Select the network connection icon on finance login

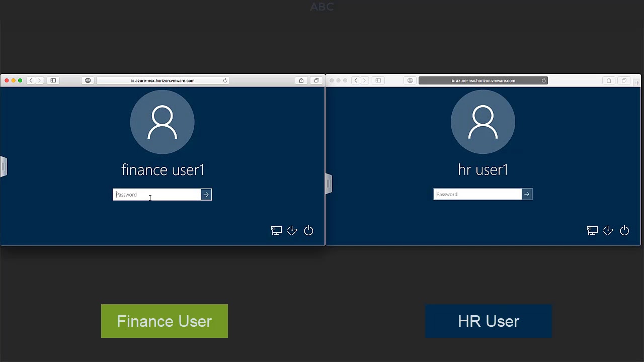pos(276,230)
